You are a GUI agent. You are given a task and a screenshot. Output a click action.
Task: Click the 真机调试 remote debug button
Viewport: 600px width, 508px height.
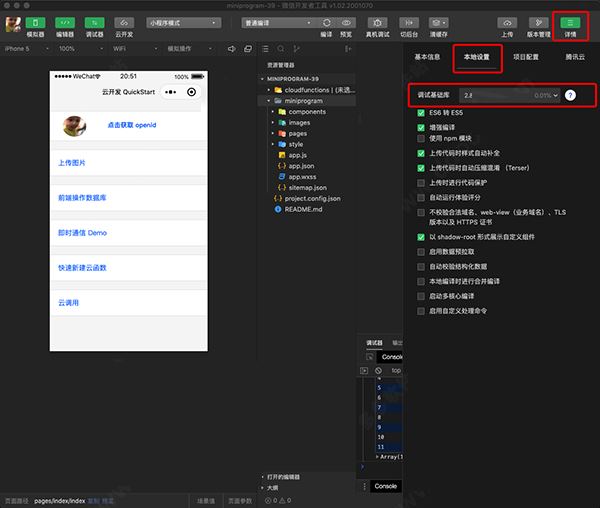click(378, 26)
